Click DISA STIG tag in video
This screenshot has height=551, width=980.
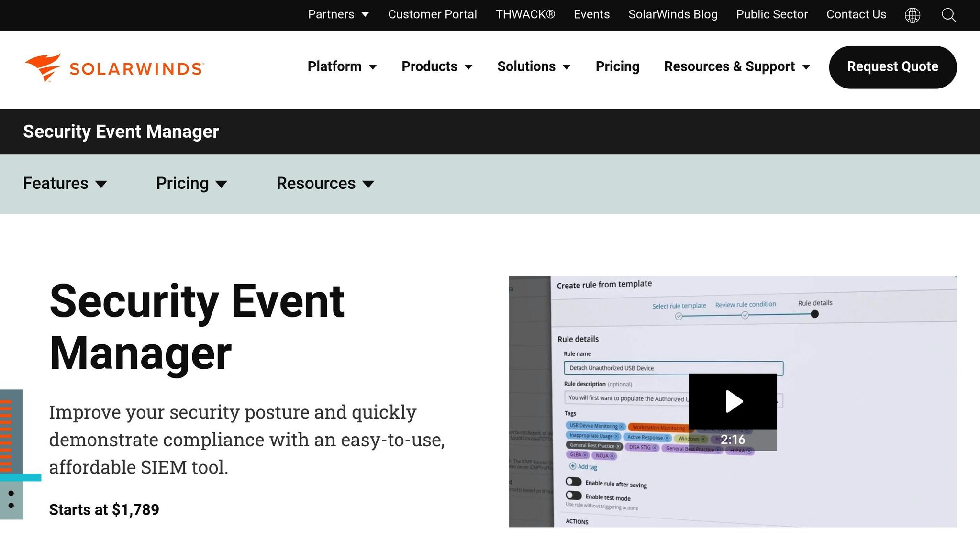tap(642, 447)
